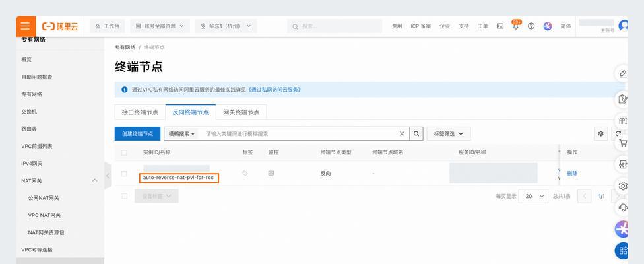Refresh the endpoint list
644x264 pixels.
tap(618, 133)
